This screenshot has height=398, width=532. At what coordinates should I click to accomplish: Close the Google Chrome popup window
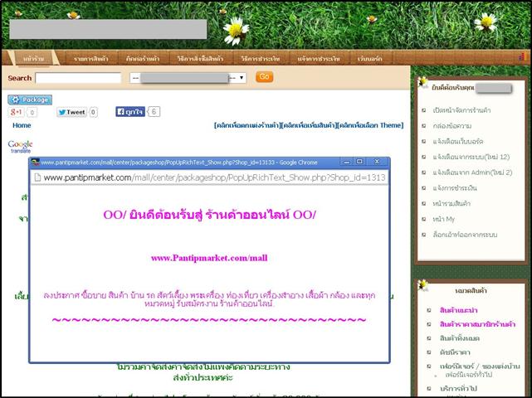coord(377,162)
